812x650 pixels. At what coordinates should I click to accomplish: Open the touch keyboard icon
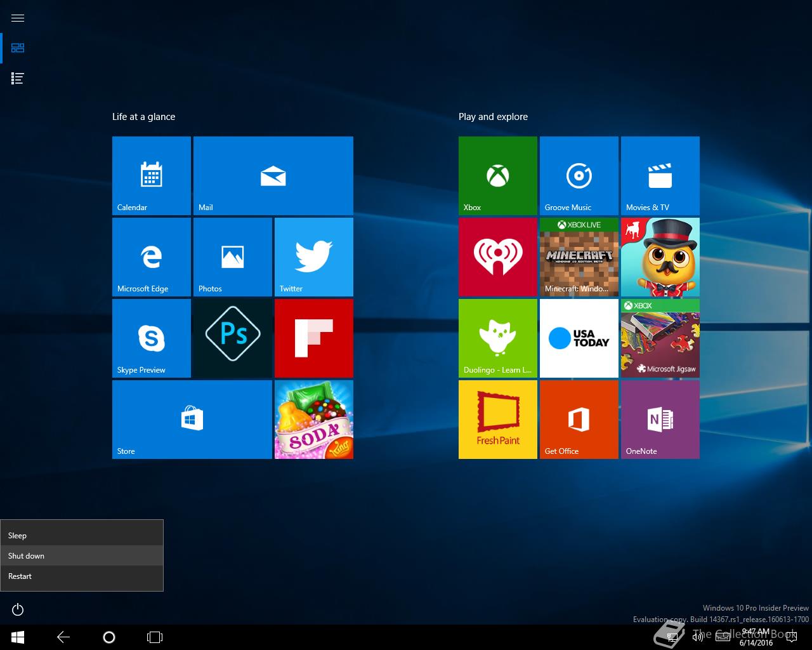coord(723,637)
